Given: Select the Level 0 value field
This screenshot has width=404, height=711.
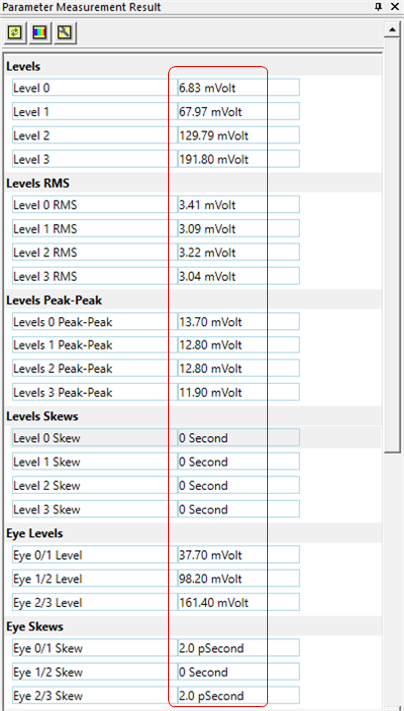Looking at the screenshot, I should (239, 88).
